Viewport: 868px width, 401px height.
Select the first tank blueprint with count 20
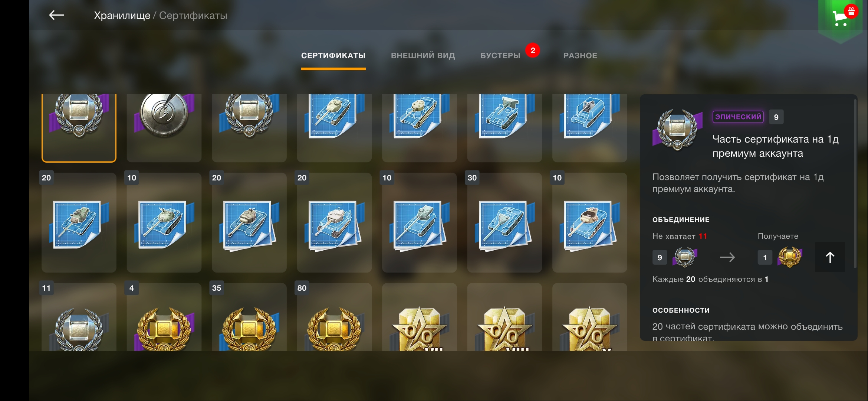pos(79,222)
